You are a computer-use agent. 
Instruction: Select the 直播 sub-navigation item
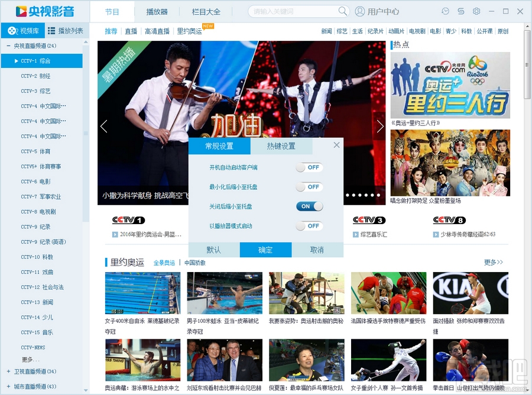(x=131, y=31)
